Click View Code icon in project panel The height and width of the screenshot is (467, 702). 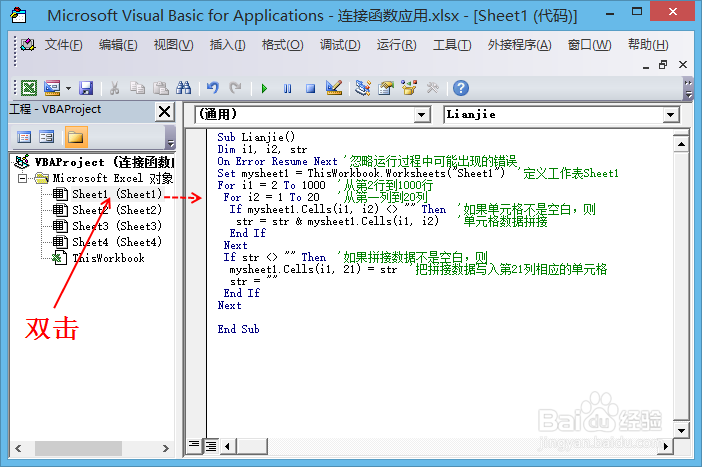(24, 137)
